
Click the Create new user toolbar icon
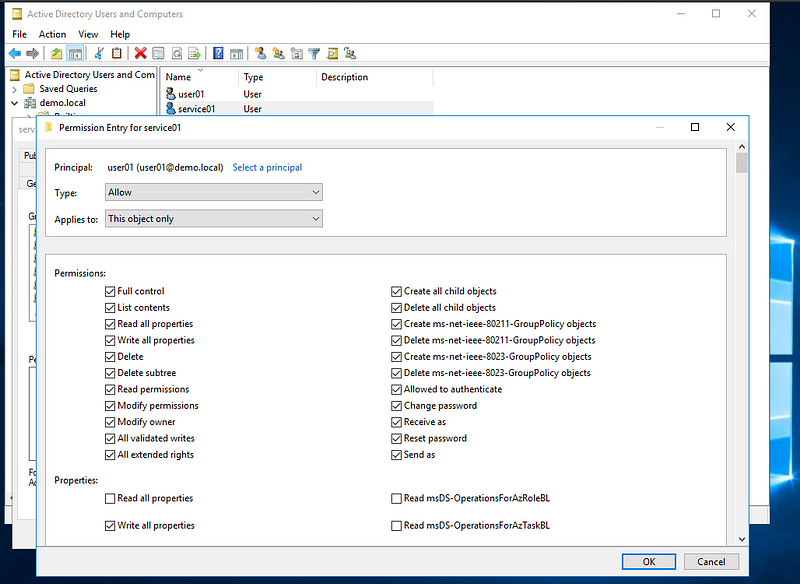pyautogui.click(x=260, y=53)
